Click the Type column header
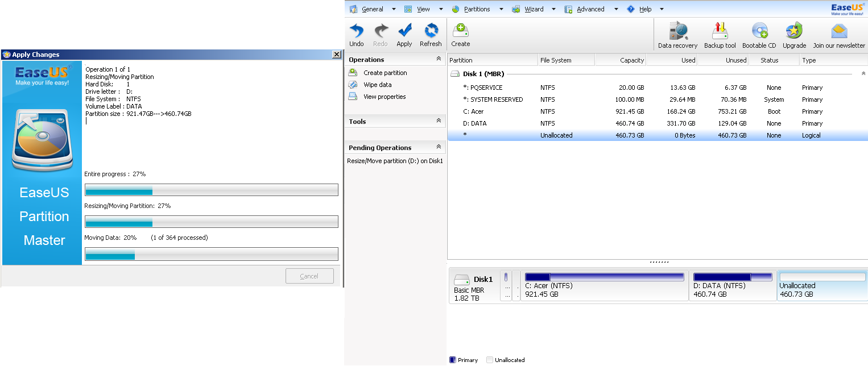Screen dimensions: 868x366 pos(834,60)
